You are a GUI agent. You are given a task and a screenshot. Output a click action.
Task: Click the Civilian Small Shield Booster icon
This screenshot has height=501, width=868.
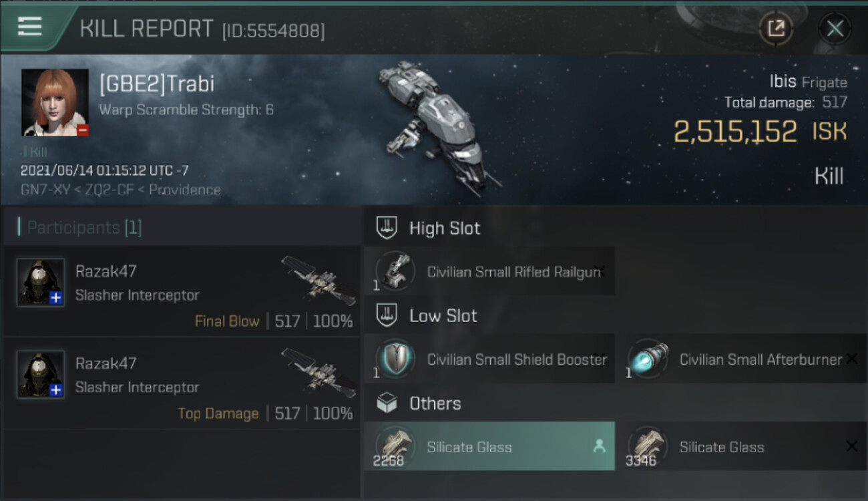(x=395, y=359)
